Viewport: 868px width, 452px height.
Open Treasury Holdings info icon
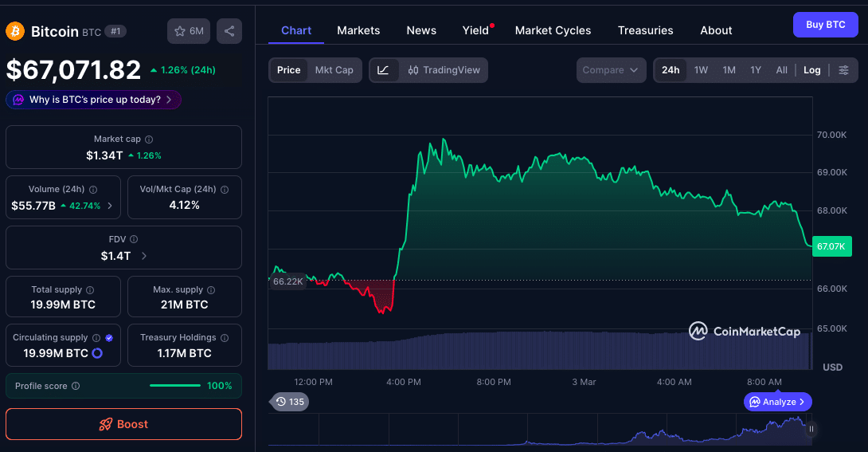[225, 338]
